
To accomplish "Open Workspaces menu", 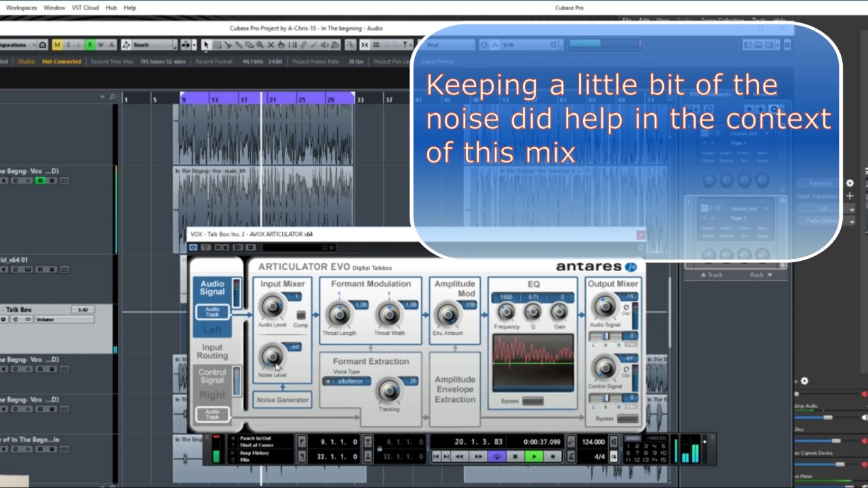I will click(x=22, y=7).
